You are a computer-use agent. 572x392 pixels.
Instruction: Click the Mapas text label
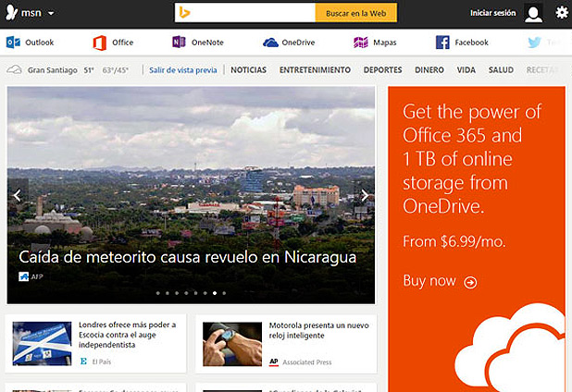coord(384,43)
